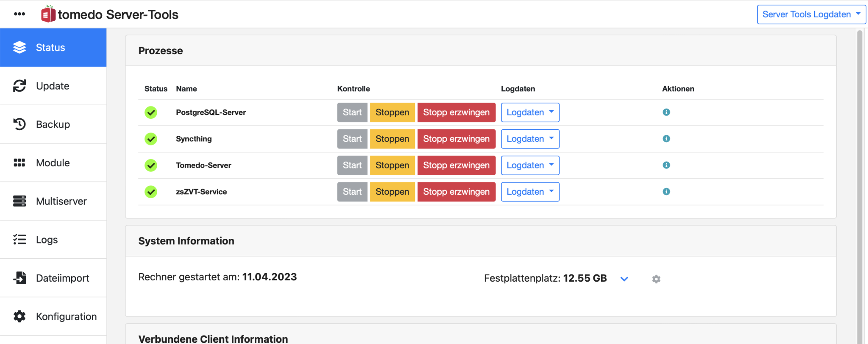This screenshot has width=868, height=344.
Task: Click the Kontrolle column header
Action: click(x=353, y=89)
